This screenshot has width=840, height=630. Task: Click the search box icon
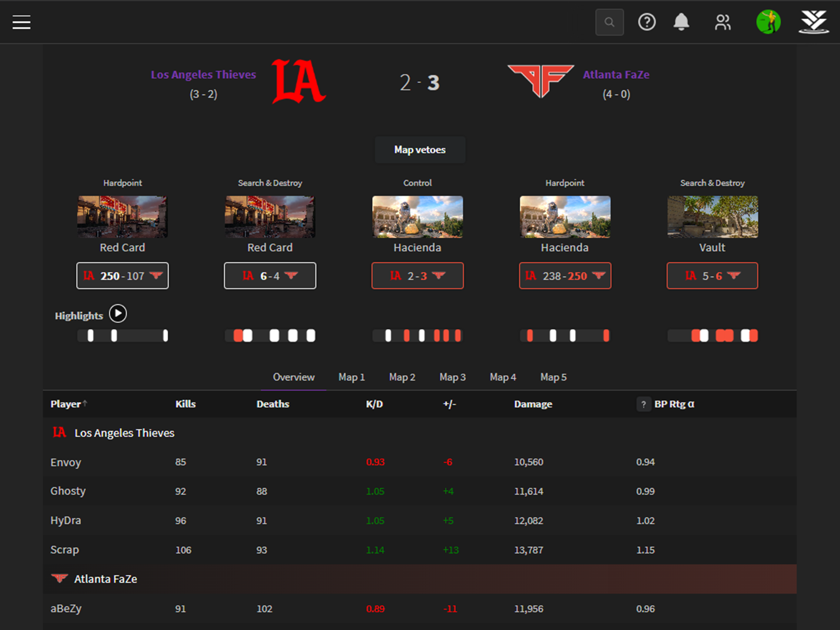[x=609, y=22]
